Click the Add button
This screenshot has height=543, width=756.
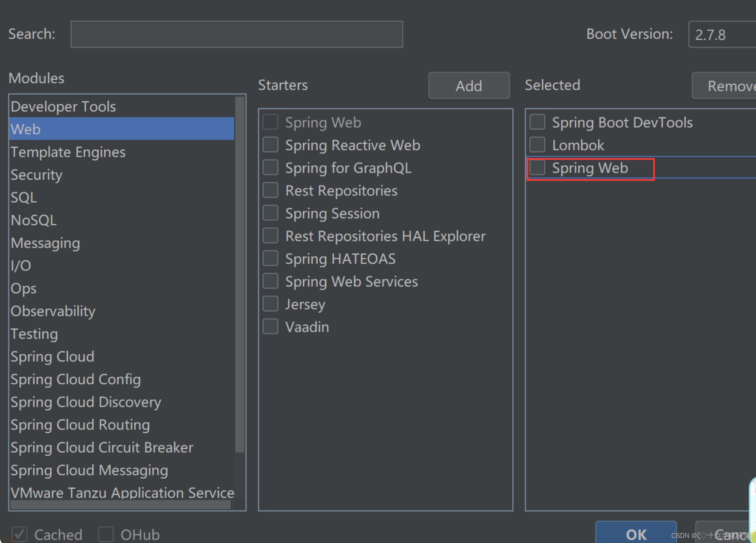pos(469,86)
